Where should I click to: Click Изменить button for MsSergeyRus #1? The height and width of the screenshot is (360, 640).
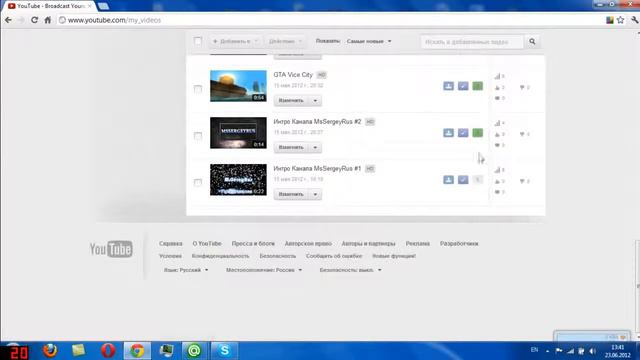tap(291, 194)
